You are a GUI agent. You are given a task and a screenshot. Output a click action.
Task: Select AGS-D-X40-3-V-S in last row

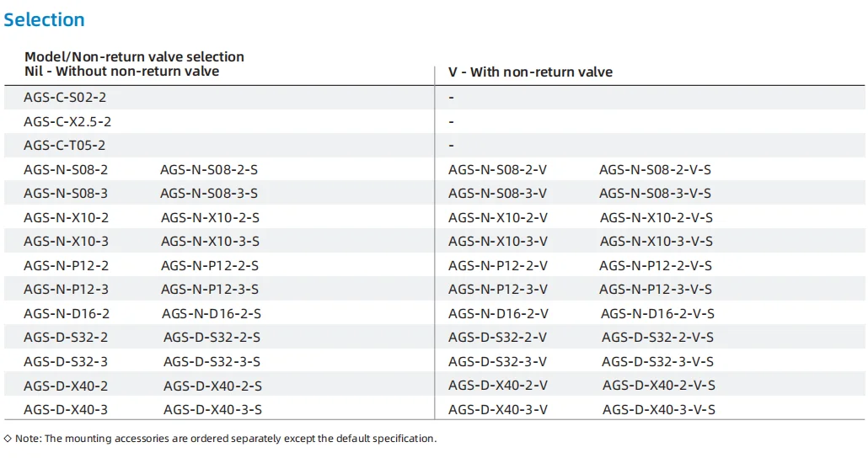659,410
